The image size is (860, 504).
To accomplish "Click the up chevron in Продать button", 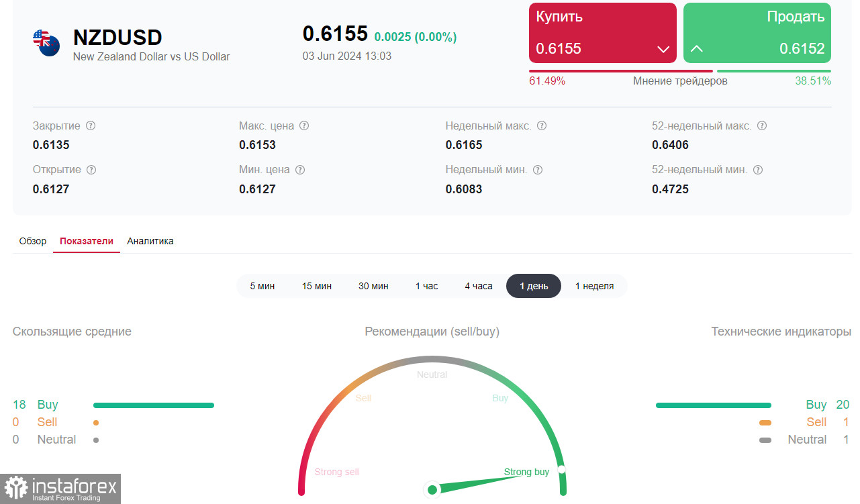I will click(697, 48).
